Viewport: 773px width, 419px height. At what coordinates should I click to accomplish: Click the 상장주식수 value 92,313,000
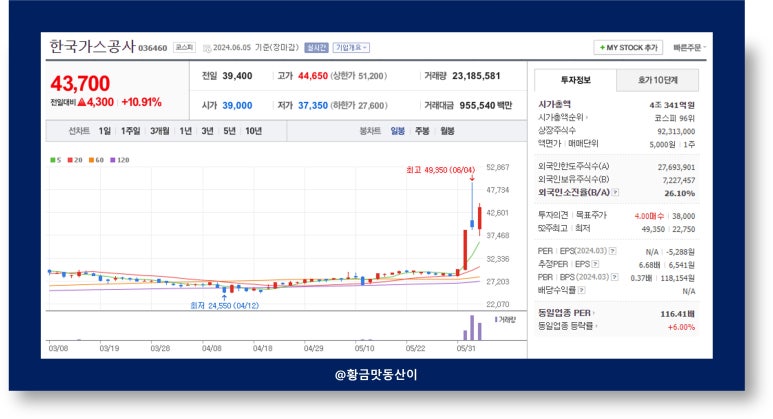point(676,131)
